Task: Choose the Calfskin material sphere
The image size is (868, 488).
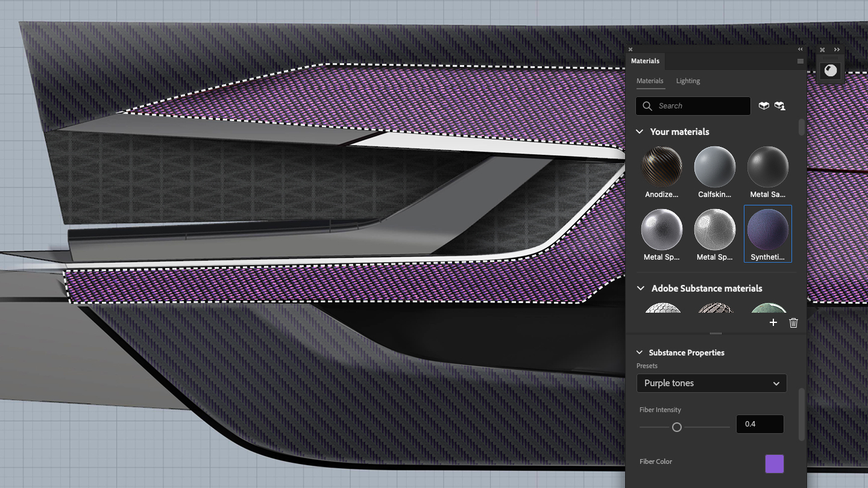Action: [715, 167]
